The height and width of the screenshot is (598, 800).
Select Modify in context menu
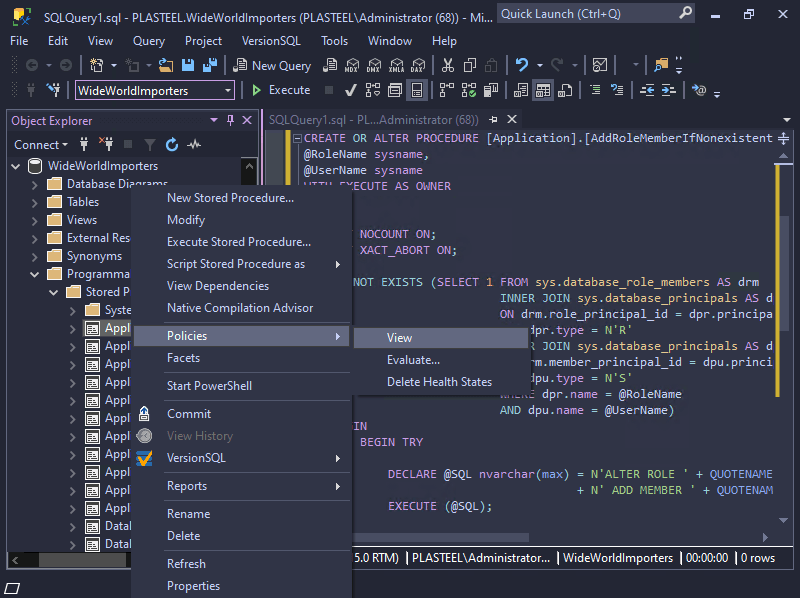point(241,220)
